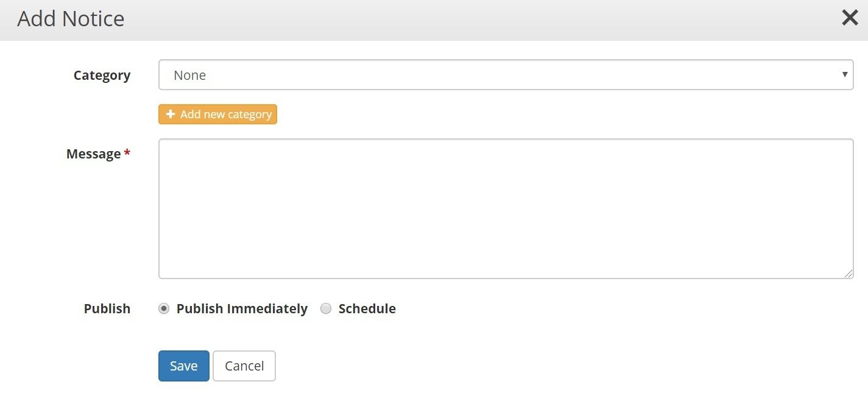Image resolution: width=868 pixels, height=401 pixels.
Task: Click the Add new category button
Action: click(x=217, y=114)
